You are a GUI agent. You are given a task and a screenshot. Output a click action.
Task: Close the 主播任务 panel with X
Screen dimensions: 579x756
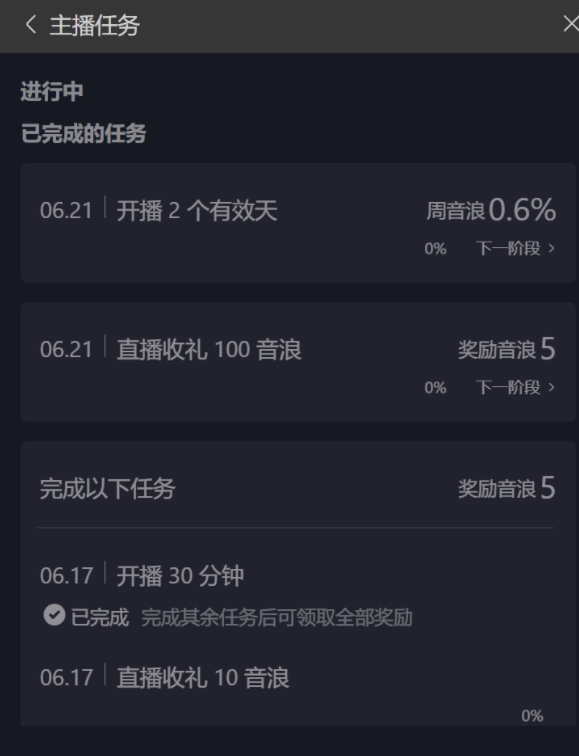[571, 24]
